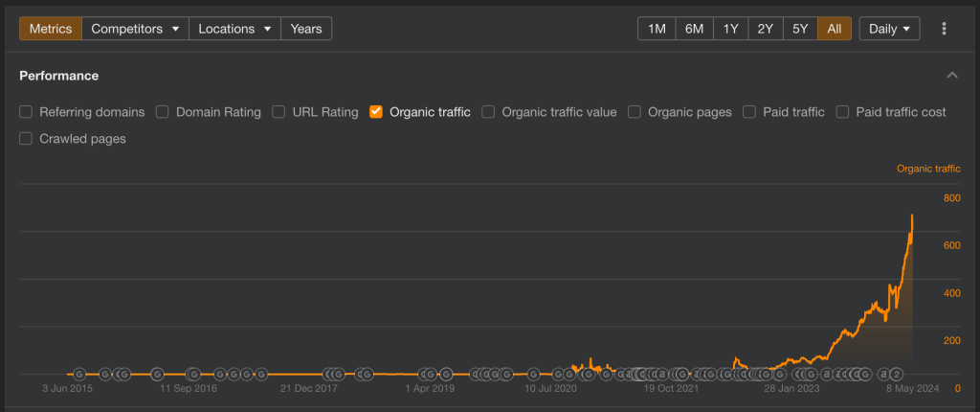Click the peak of the organic traffic line
The width and height of the screenshot is (980, 412).
pos(912,216)
